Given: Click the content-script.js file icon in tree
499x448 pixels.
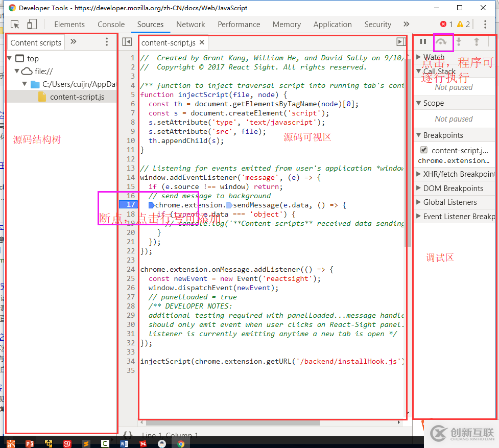Looking at the screenshot, I should [x=42, y=97].
